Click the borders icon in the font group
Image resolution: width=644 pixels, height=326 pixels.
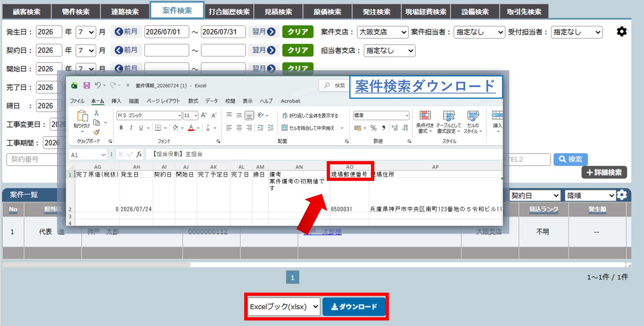point(158,128)
